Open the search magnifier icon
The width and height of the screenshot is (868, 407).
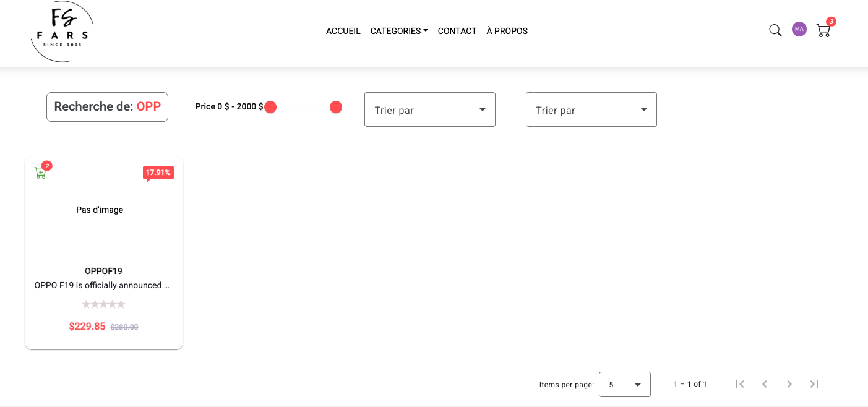point(775,30)
